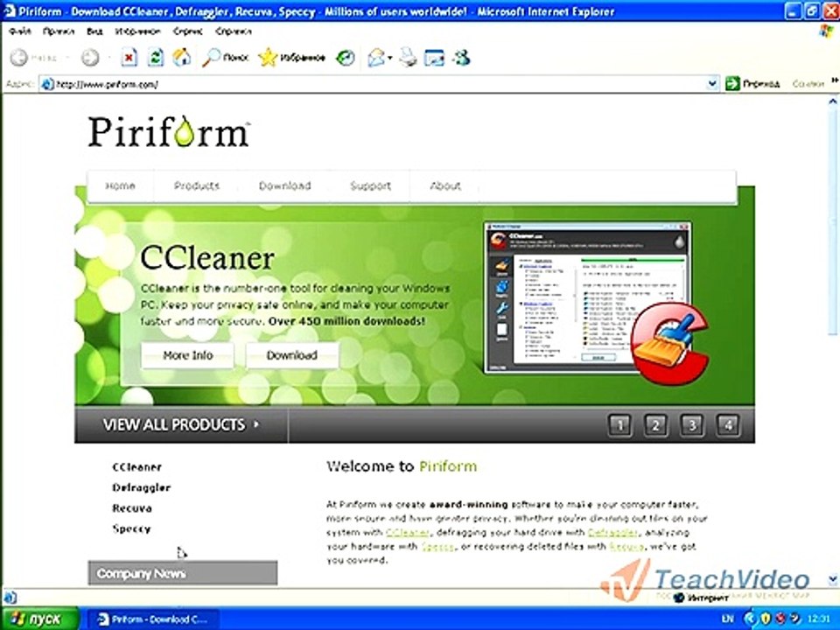Open the Download navigation tab
840x630 pixels.
[284, 185]
